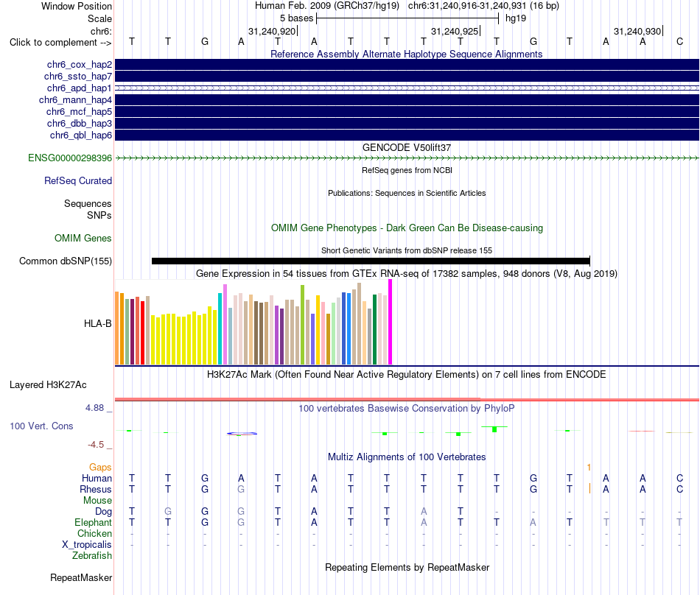Click the chr6_mcf_hap5 track label
The height and width of the screenshot is (595, 700).
tap(79, 111)
